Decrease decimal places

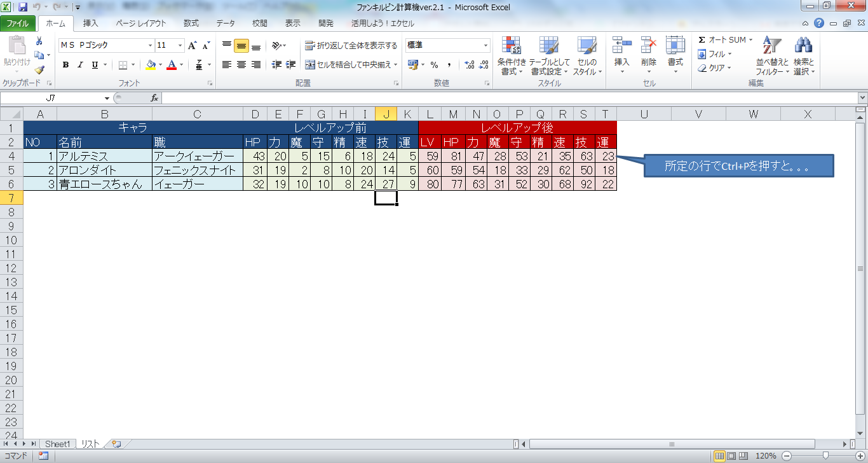pos(483,65)
